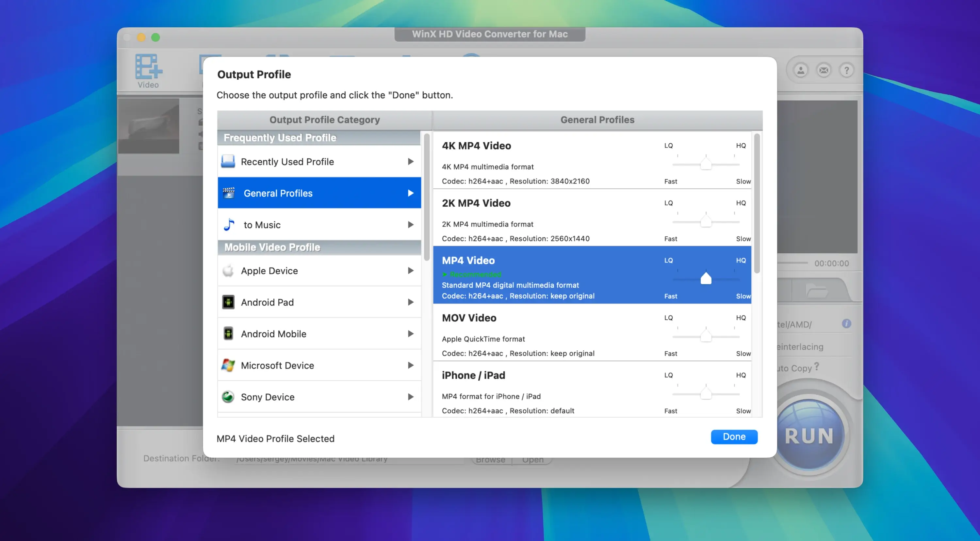Viewport: 980px width, 541px height.
Task: Select Sony Device category
Action: 319,397
